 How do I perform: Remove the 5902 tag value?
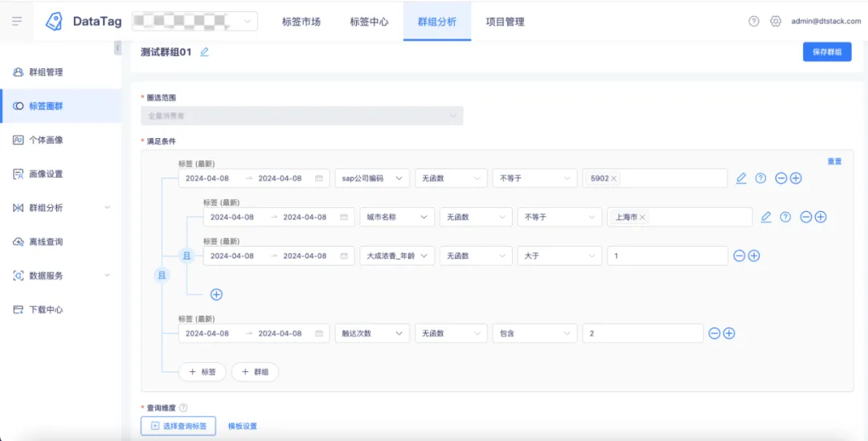[614, 178]
